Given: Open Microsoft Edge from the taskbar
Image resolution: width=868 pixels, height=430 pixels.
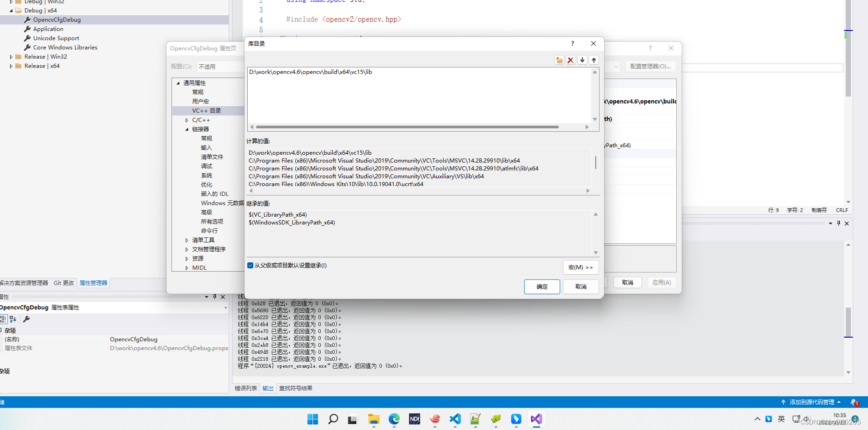Looking at the screenshot, I should (394, 419).
